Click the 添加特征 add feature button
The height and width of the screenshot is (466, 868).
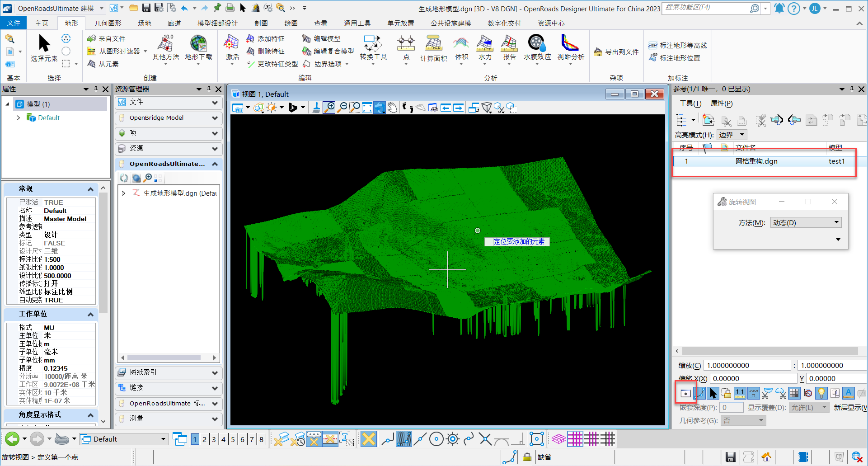tap(266, 39)
